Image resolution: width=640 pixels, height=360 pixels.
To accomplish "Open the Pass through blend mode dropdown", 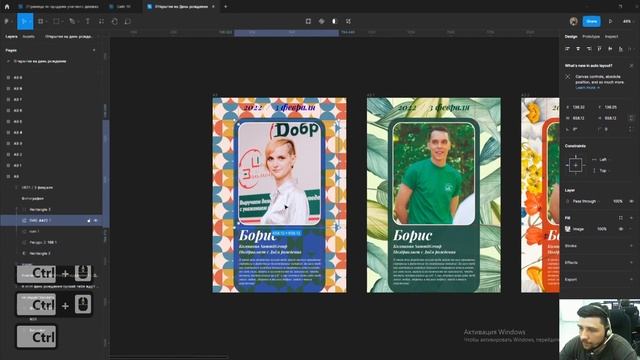I will tap(584, 201).
